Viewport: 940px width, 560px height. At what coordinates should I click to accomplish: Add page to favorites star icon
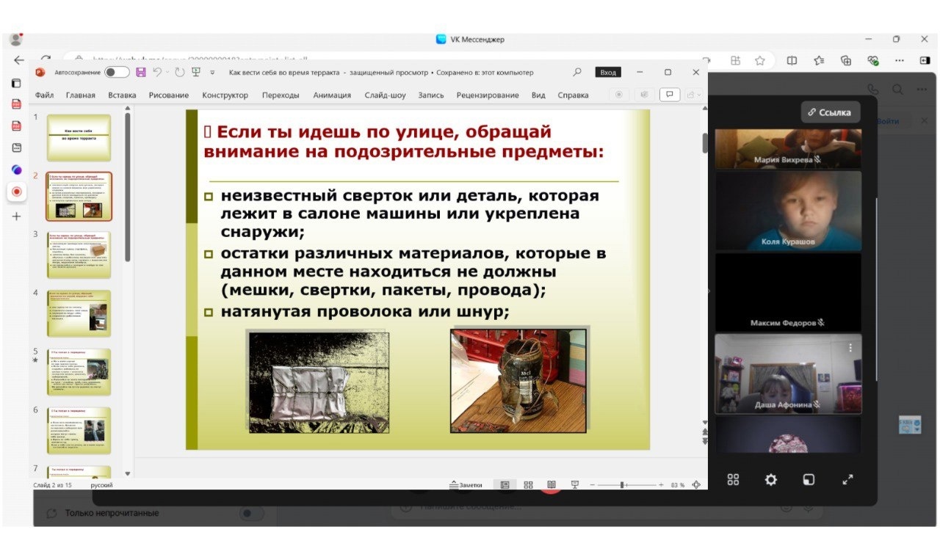click(760, 61)
